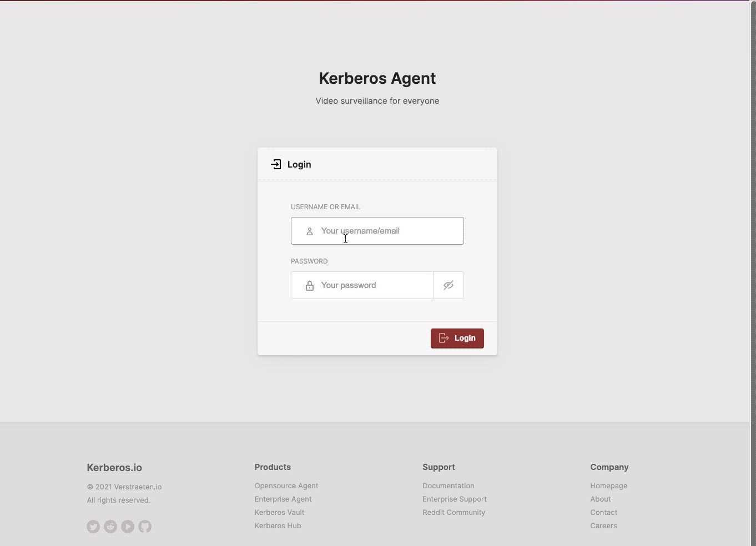Toggle password visibility with the eye icon
756x546 pixels.
448,285
